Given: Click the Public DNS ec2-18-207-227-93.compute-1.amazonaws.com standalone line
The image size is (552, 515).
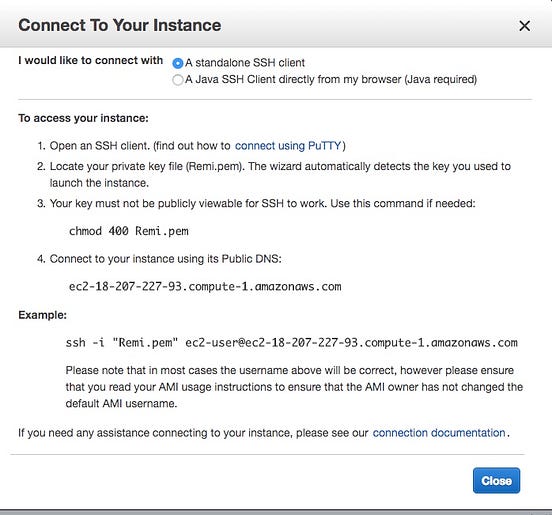Looking at the screenshot, I should 205,287.
